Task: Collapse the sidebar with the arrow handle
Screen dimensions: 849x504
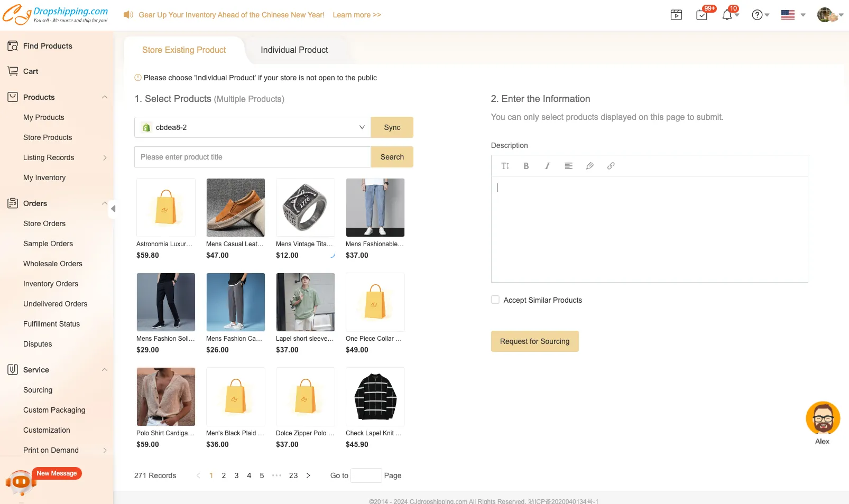Action: click(113, 209)
